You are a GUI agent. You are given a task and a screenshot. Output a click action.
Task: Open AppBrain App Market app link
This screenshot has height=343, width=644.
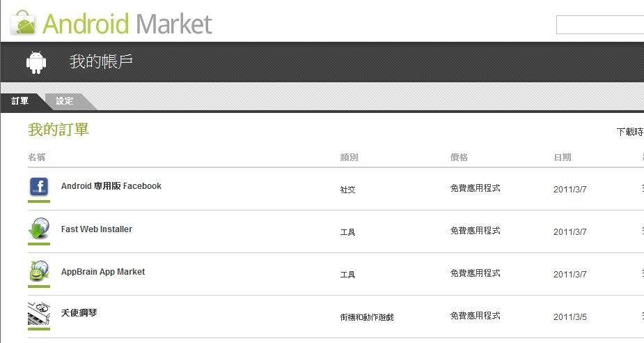(103, 271)
